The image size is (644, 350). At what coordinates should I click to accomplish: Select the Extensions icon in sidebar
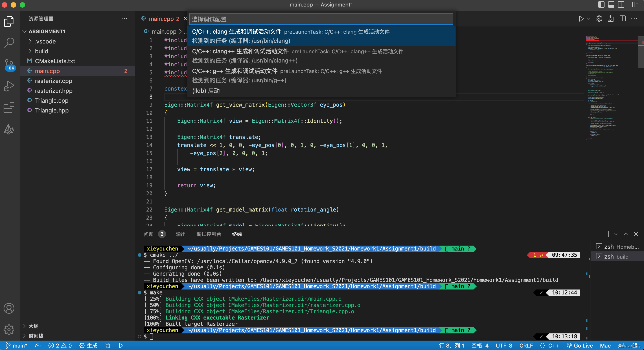9,108
